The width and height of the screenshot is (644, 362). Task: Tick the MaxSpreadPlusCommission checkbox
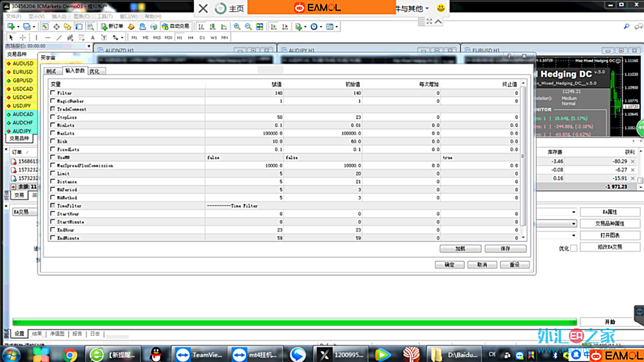53,165
